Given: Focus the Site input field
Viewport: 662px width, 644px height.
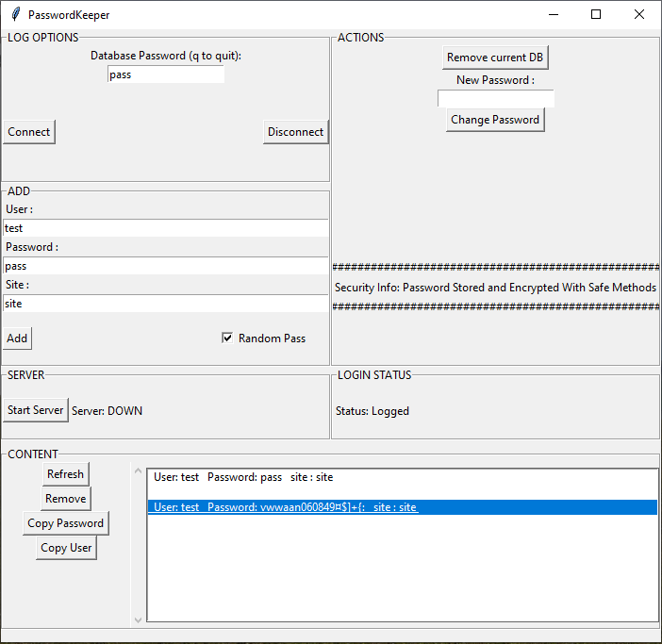Looking at the screenshot, I should [x=166, y=304].
